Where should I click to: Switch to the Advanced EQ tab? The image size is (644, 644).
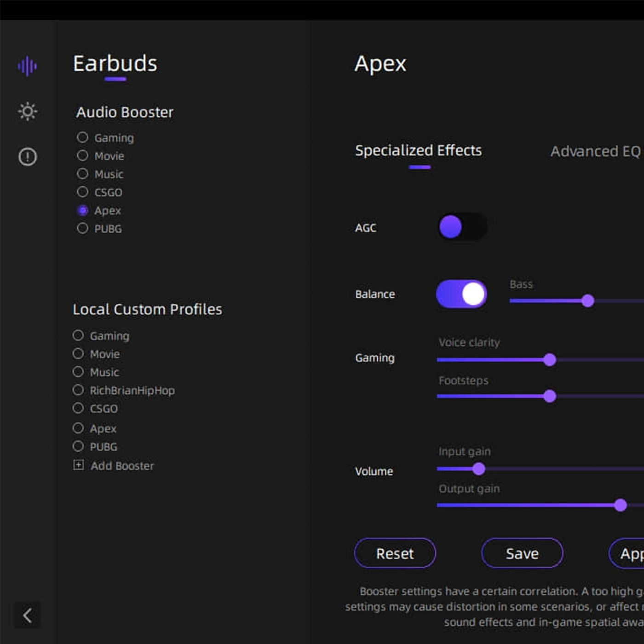pos(595,151)
